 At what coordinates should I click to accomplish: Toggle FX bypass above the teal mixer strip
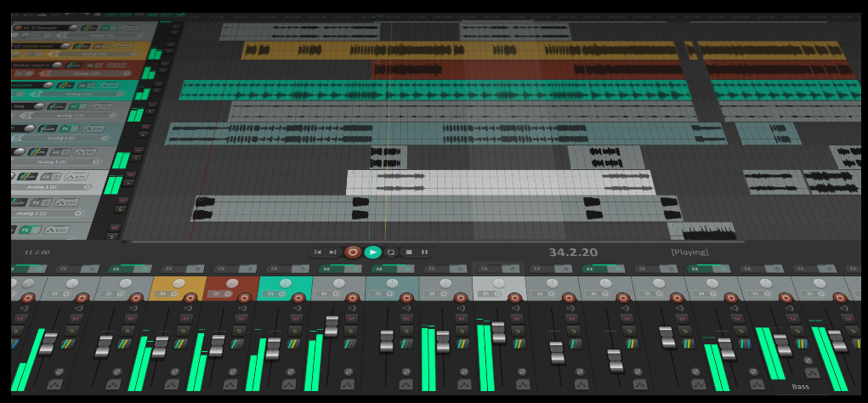coord(303,269)
